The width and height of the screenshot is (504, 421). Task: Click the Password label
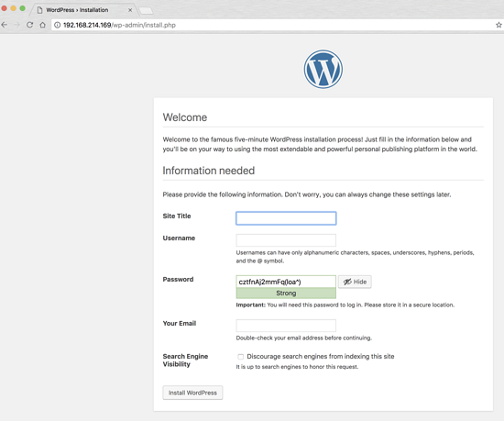[178, 279]
